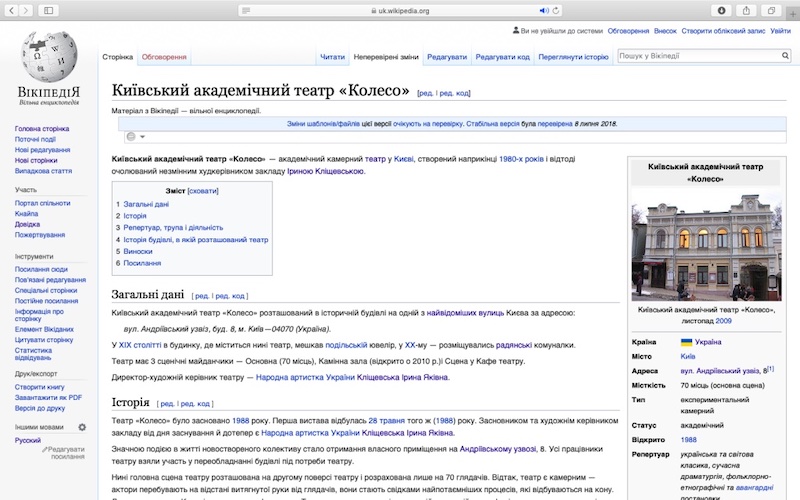Open the Неперевірені зміни tab
The image size is (800, 500).
pyautogui.click(x=386, y=57)
